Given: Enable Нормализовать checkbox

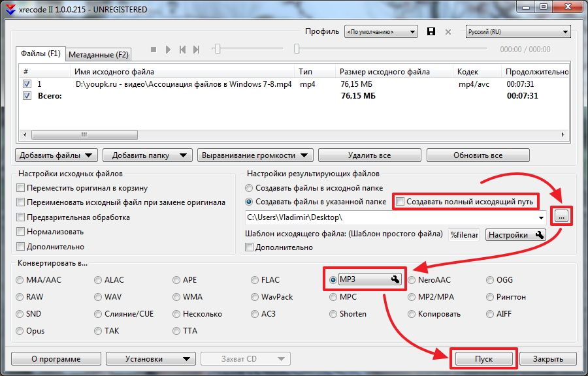Looking at the screenshot, I should [21, 232].
